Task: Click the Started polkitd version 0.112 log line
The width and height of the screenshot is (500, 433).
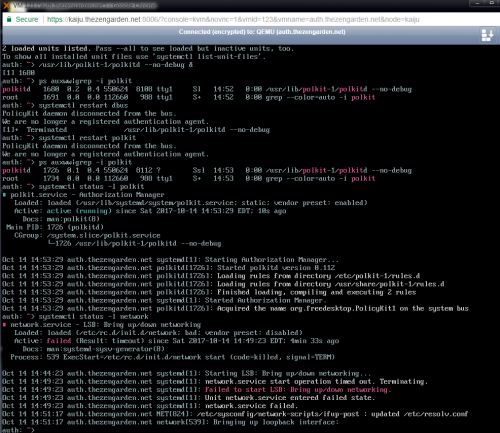Action: pyautogui.click(x=169, y=268)
